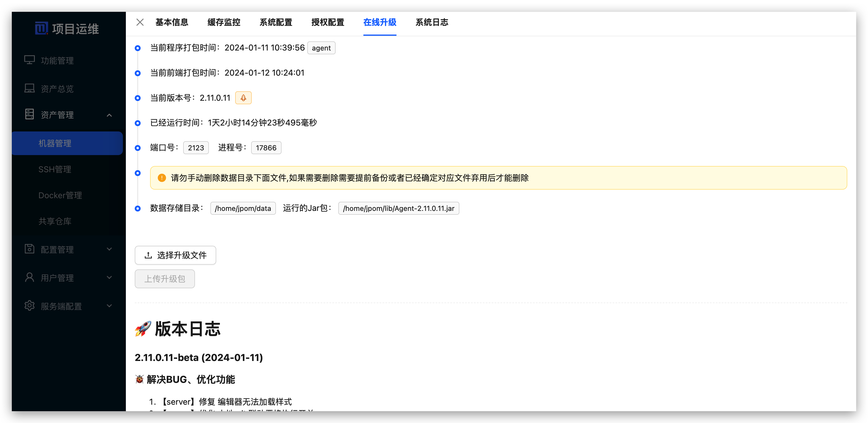This screenshot has width=868, height=423.
Task: Click the 配置管理 save icon in sidebar
Action: pyautogui.click(x=29, y=249)
